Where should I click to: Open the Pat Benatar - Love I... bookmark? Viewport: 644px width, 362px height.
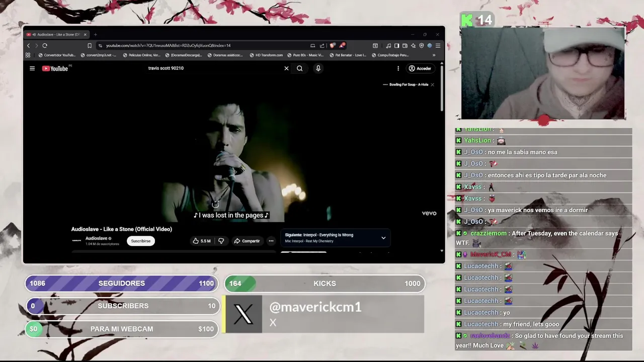tap(348, 55)
